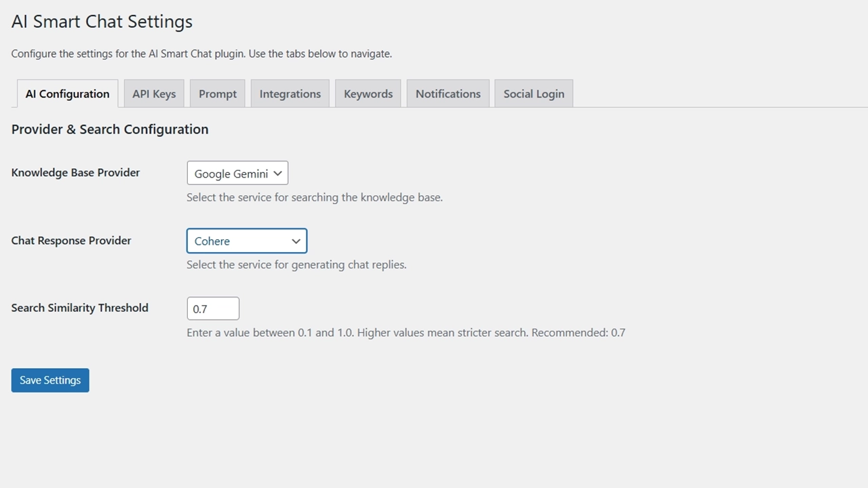Image resolution: width=868 pixels, height=488 pixels.
Task: Click the chevron arrow beside Cohere
Action: point(296,241)
